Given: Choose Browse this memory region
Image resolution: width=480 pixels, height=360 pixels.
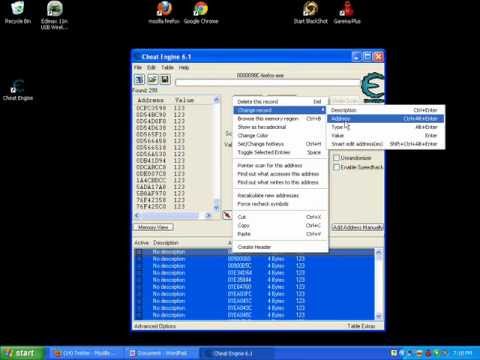Looking at the screenshot, I should tap(279, 118).
